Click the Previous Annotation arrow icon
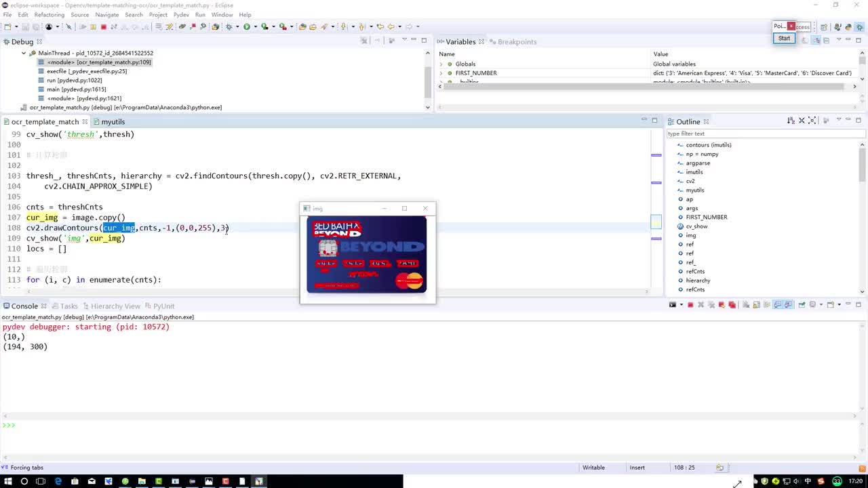 tap(361, 27)
